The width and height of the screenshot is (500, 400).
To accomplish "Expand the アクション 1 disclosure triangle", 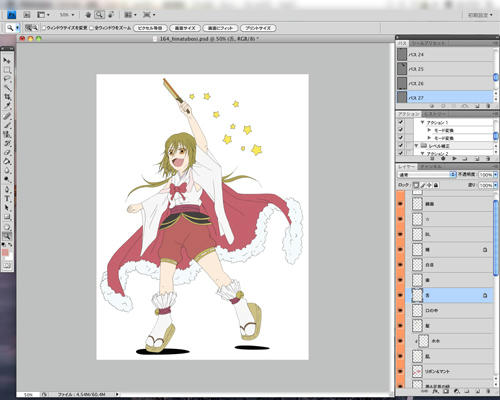I will pos(422,122).
